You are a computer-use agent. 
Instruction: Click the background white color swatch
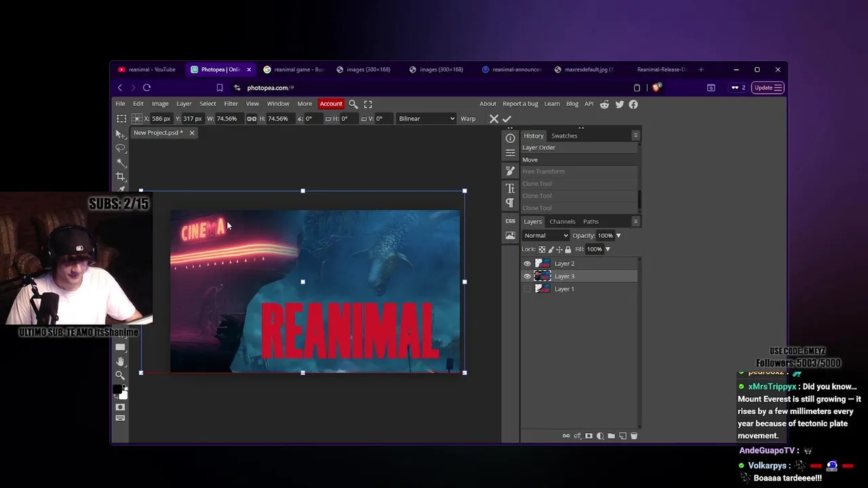pyautogui.click(x=123, y=394)
